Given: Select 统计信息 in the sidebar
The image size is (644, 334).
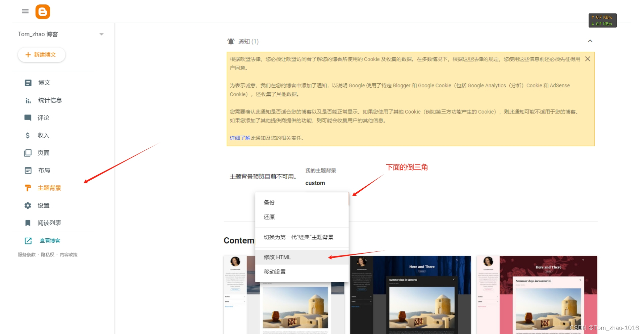Looking at the screenshot, I should [50, 100].
